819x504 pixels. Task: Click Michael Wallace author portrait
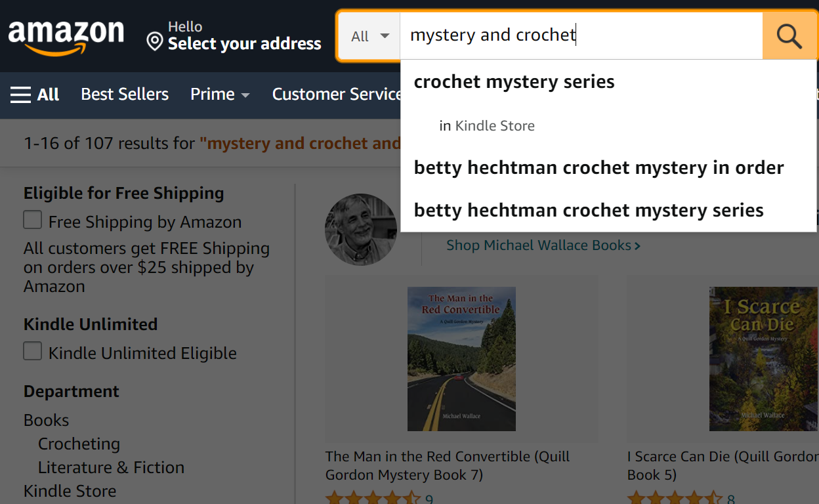click(361, 229)
